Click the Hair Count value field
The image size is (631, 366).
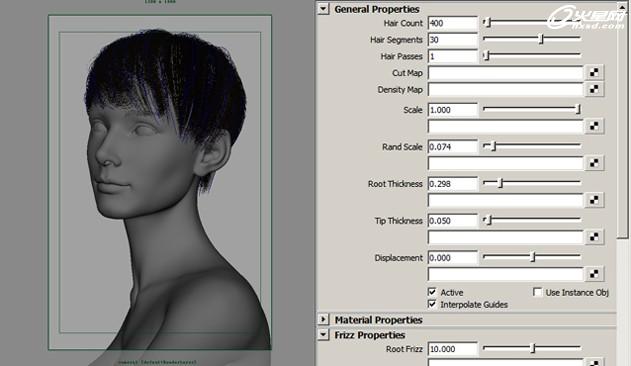[453, 23]
